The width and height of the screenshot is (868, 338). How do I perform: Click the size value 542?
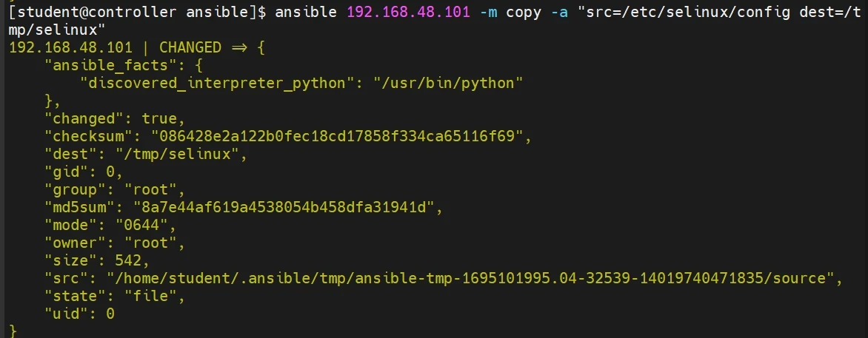(x=136, y=260)
